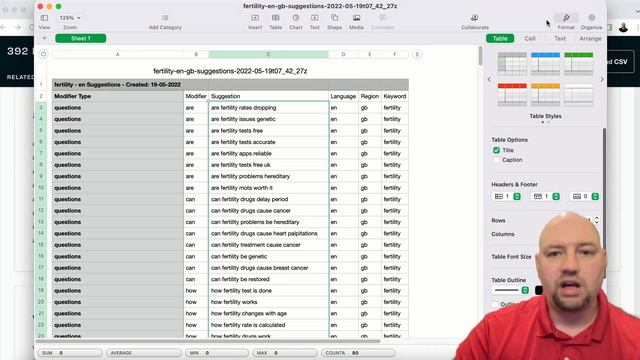
Task: Select row 11 header number
Action: click(x=41, y=199)
